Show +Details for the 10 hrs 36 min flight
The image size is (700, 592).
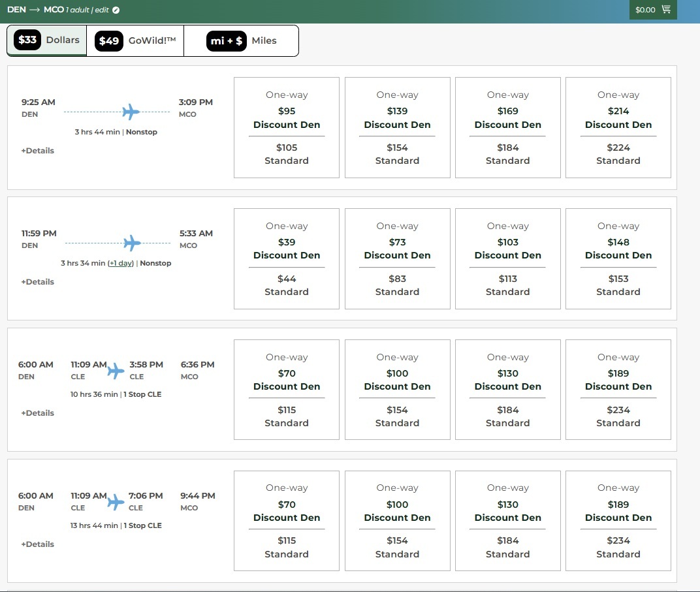pyautogui.click(x=38, y=413)
